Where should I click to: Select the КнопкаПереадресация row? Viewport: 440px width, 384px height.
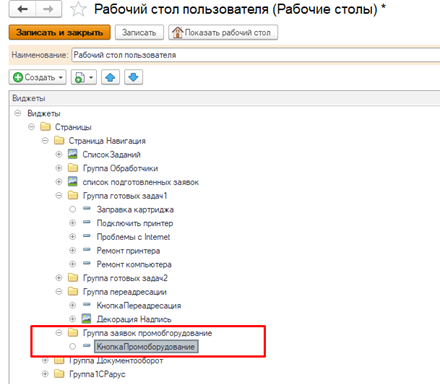tap(139, 305)
